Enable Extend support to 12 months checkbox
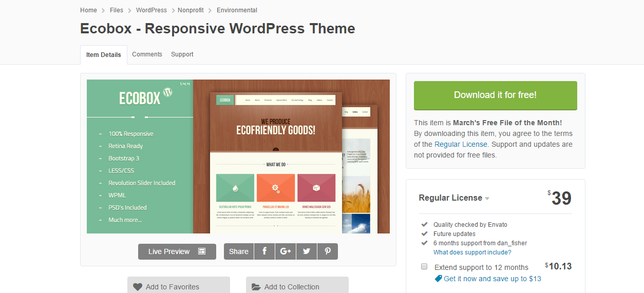644x293 pixels. (424, 267)
